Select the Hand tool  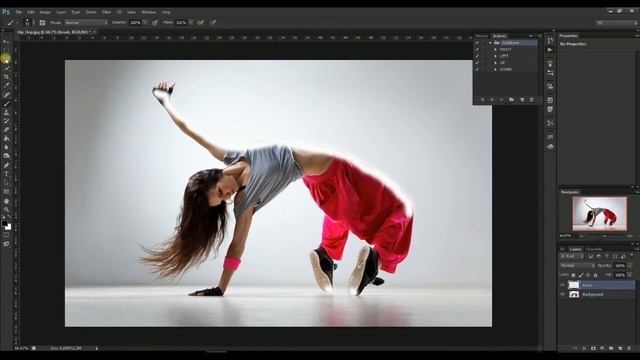(x=6, y=201)
